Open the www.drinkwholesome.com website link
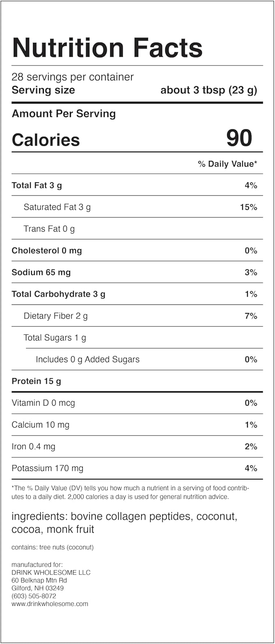The height and width of the screenshot is (644, 275). pyautogui.click(x=50, y=604)
